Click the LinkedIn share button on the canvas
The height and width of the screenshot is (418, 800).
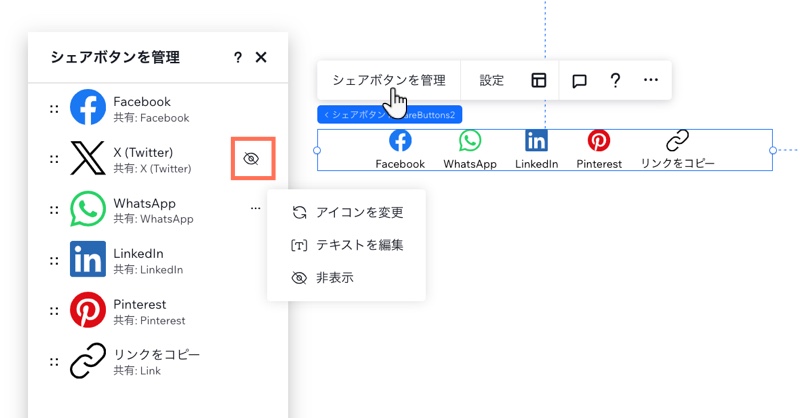point(536,150)
